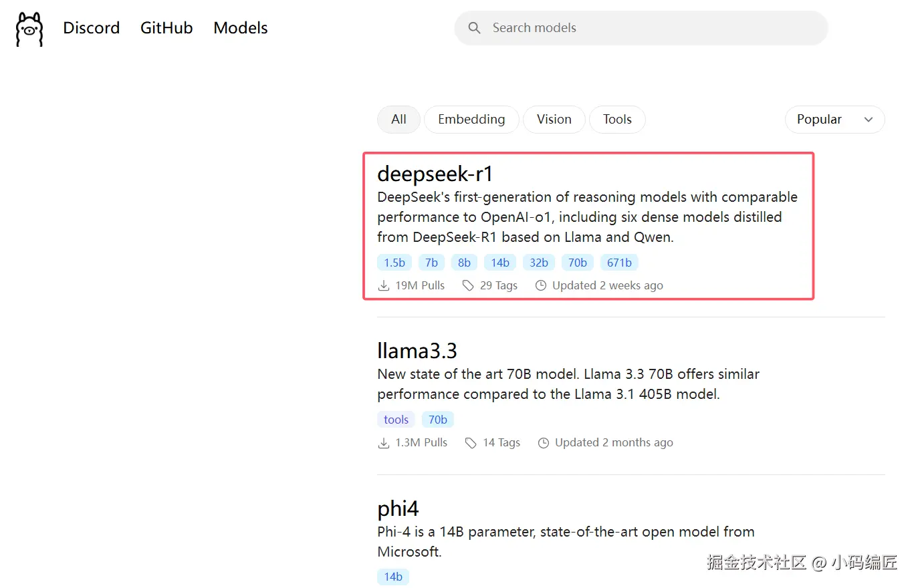Open the Discord link
914x588 pixels.
[92, 28]
